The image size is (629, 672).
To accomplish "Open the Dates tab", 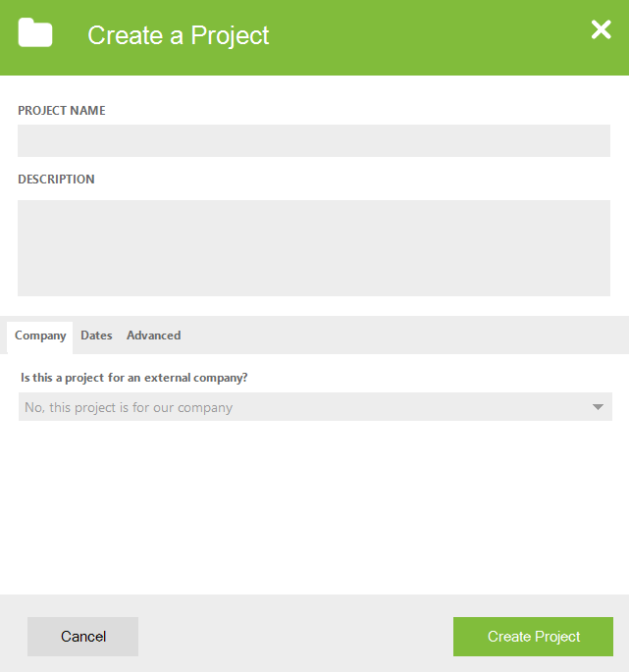I will [96, 336].
